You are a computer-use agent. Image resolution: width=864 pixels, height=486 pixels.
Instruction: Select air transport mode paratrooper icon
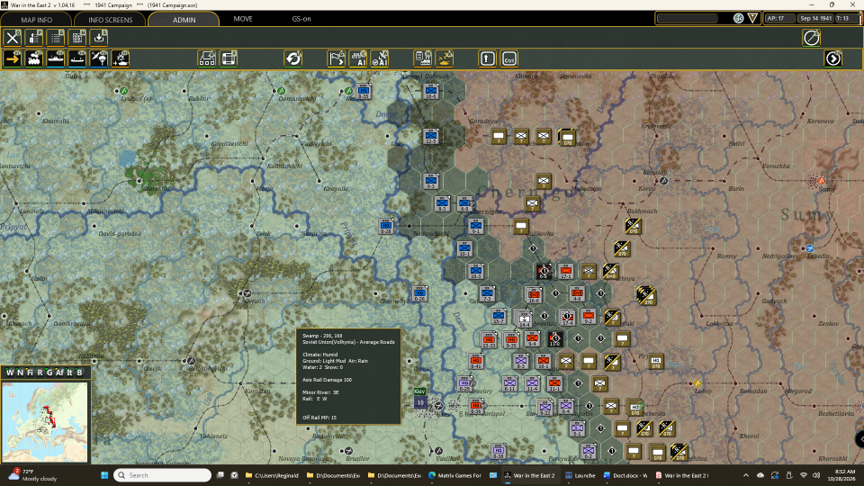coord(99,58)
